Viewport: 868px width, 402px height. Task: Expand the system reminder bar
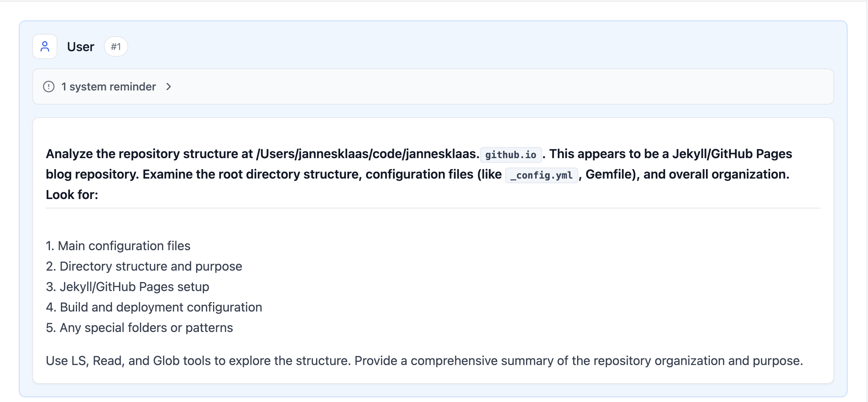pos(433,87)
